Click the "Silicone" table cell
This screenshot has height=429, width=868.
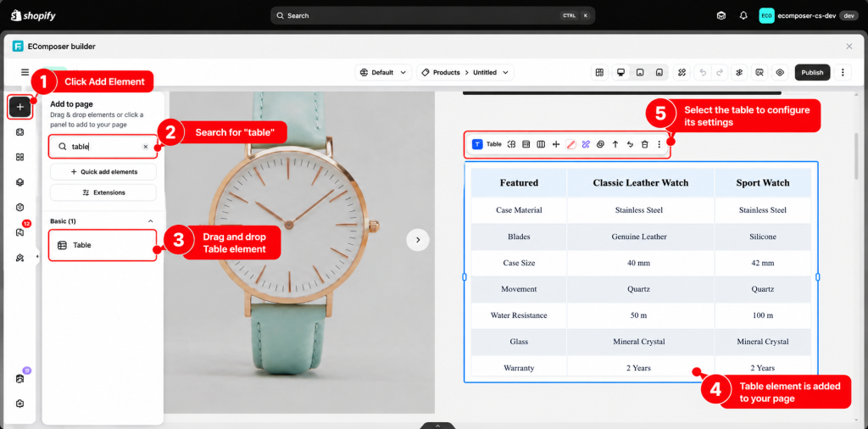tap(763, 237)
